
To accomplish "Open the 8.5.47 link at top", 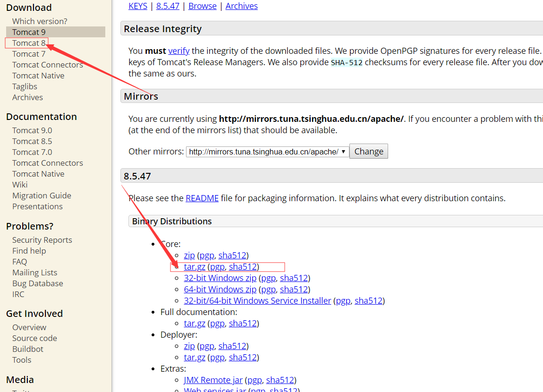I will tap(168, 6).
